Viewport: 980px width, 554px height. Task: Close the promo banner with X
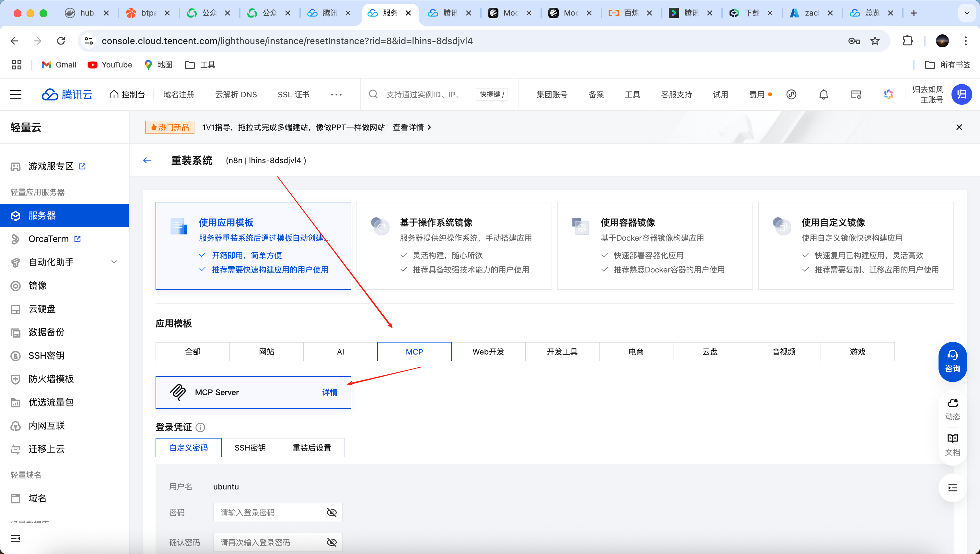pos(959,127)
